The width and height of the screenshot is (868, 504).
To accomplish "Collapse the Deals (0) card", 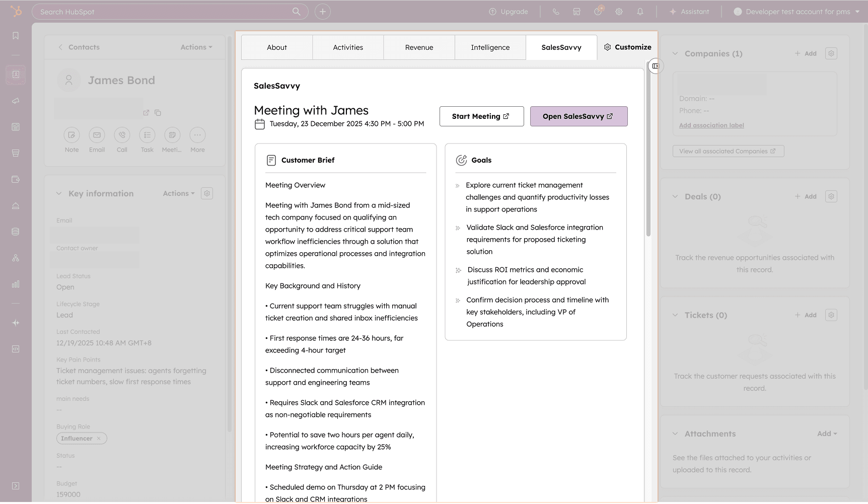I will coord(675,196).
